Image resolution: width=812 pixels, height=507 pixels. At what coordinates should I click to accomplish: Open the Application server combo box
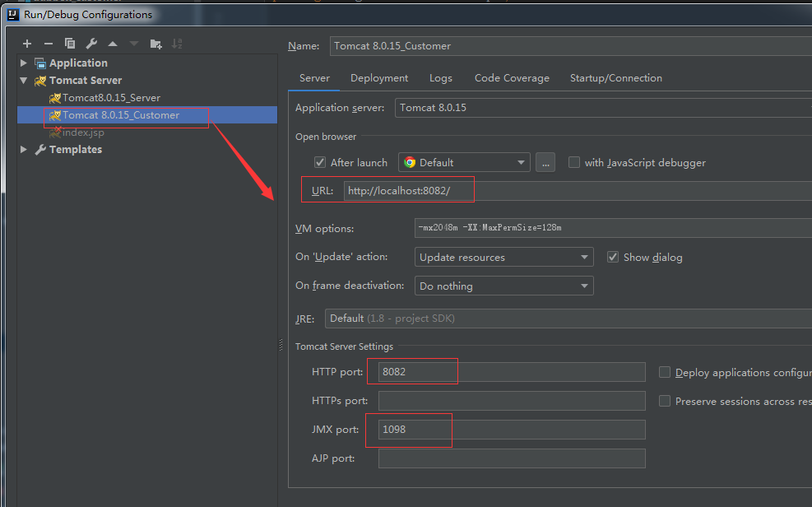coord(603,108)
